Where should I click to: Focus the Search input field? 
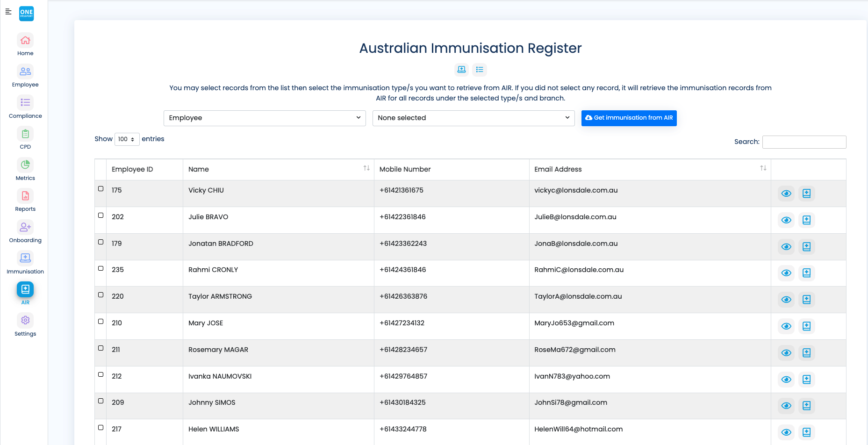click(x=804, y=142)
